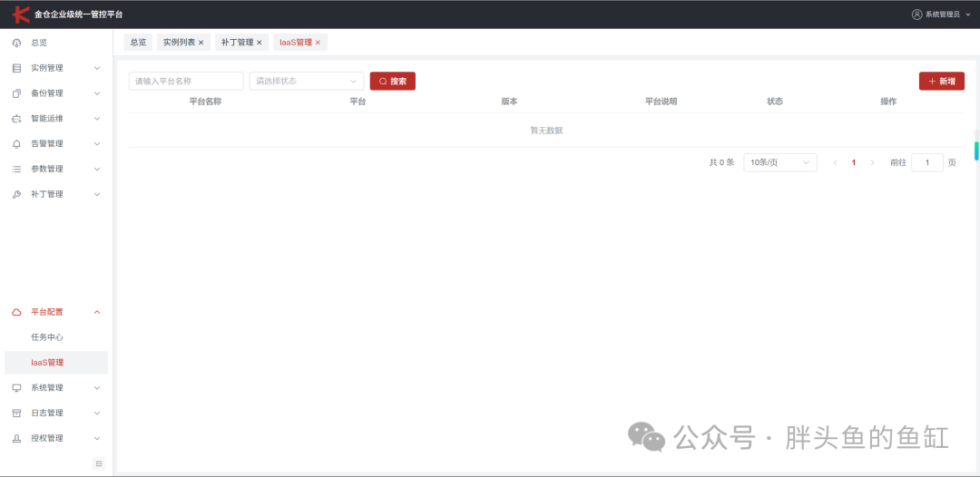Expand the 告警管理 menu chevron
Viewport: 980px width, 477px height.
(97, 143)
